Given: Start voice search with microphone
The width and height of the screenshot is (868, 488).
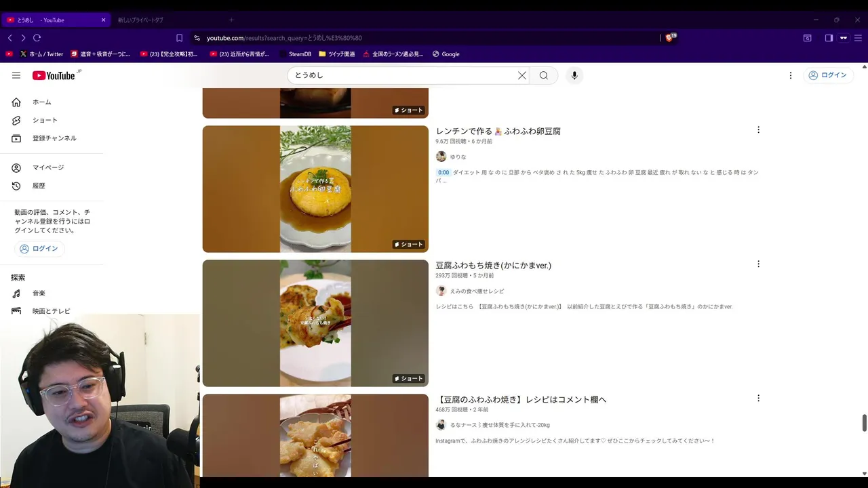Looking at the screenshot, I should tap(574, 75).
